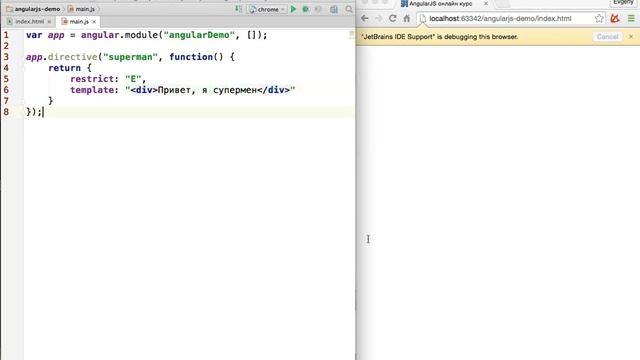The width and height of the screenshot is (640, 360).
Task: Close the index.html editor tab
Action: pos(49,22)
